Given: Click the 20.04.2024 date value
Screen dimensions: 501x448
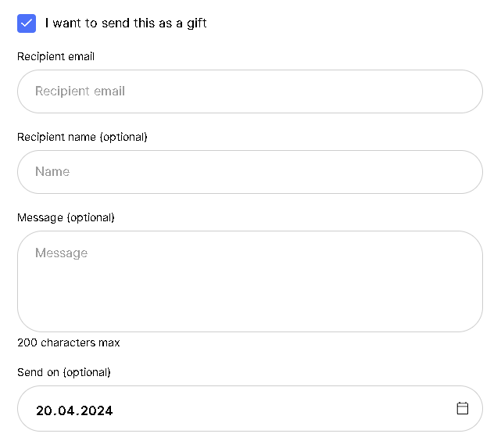Looking at the screenshot, I should (74, 410).
